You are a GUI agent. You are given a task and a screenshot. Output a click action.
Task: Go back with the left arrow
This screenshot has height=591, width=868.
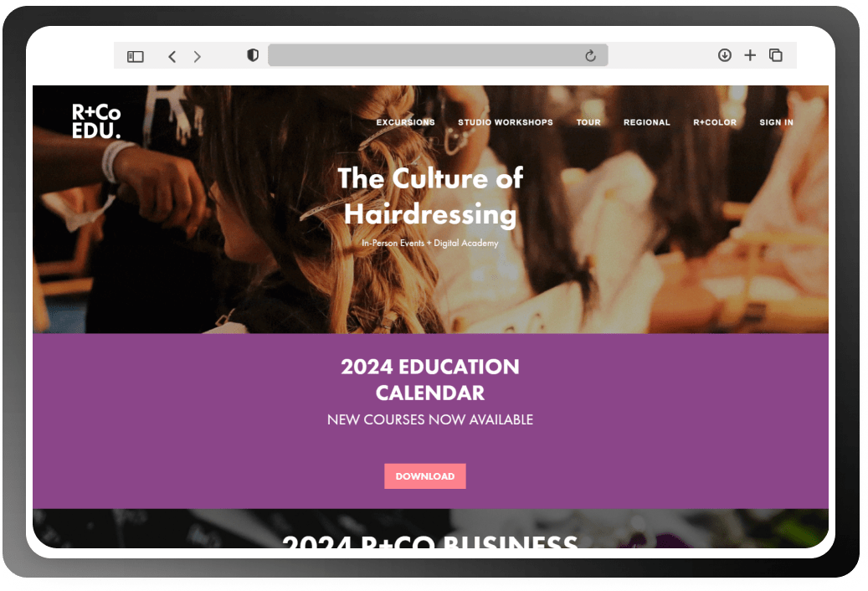pos(172,56)
